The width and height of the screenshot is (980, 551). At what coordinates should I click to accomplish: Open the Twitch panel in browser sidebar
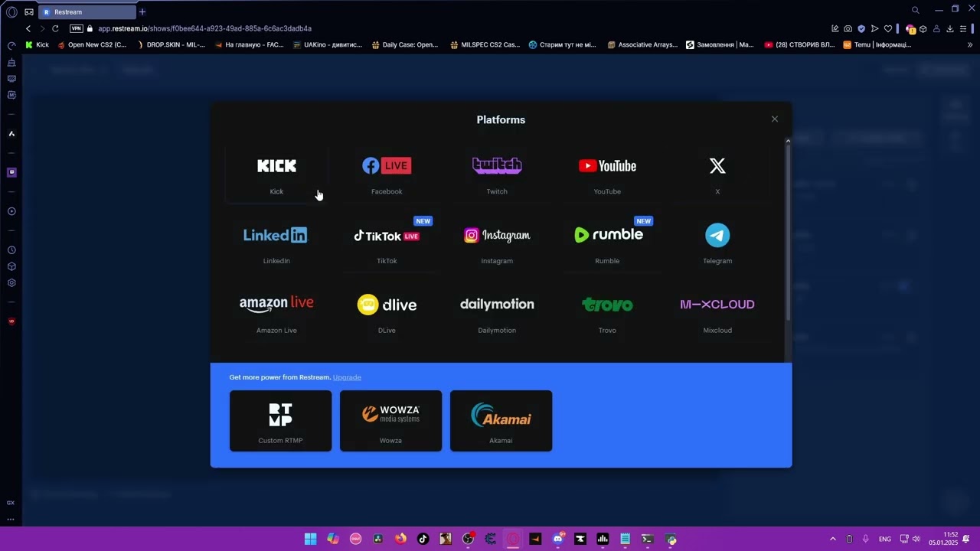11,172
